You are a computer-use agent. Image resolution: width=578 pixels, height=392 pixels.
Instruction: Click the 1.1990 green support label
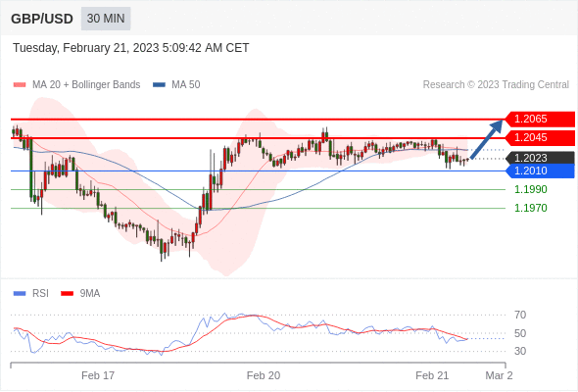531,189
